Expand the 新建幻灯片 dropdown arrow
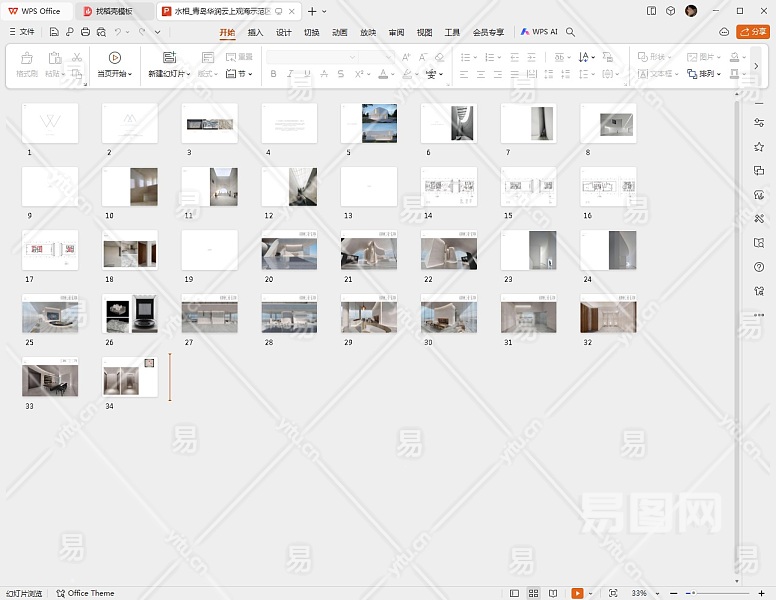The height and width of the screenshot is (600, 776). [188, 75]
